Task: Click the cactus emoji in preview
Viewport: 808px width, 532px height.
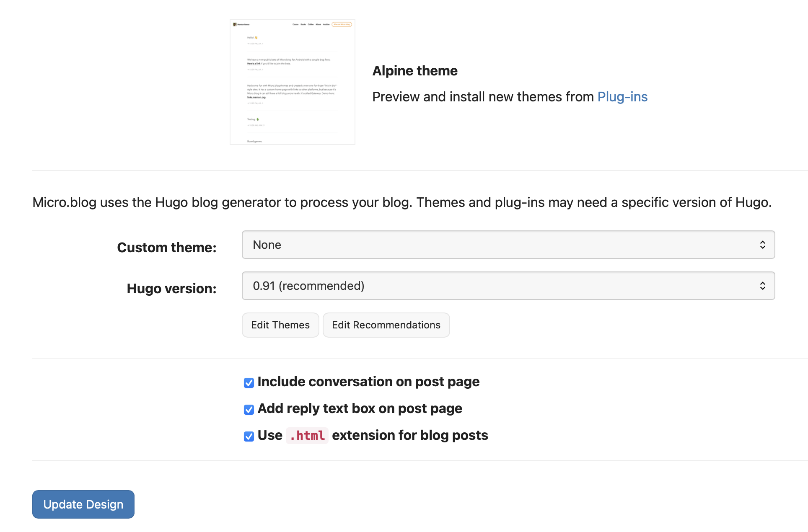Action: [258, 119]
